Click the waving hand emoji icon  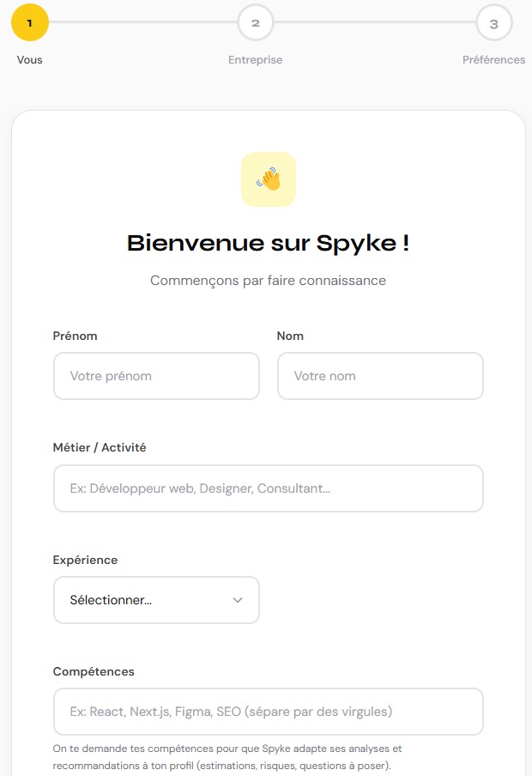(x=269, y=179)
